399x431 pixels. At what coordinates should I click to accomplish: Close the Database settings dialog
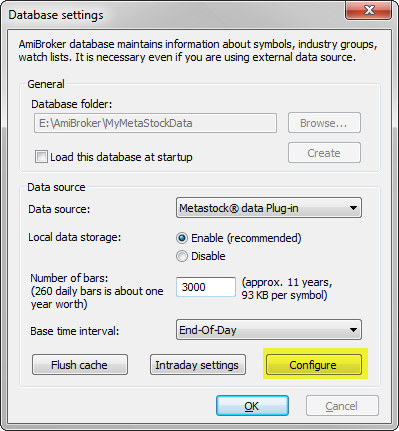(x=368, y=10)
